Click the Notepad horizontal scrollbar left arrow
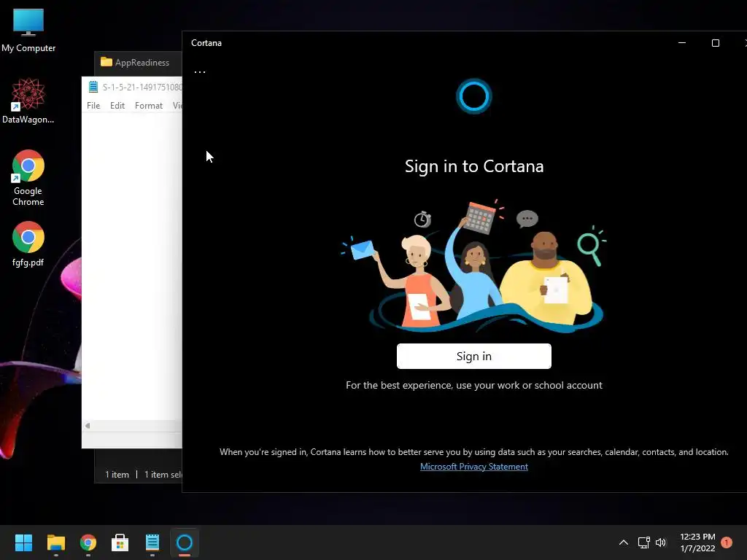This screenshot has height=560, width=747. coord(88,426)
